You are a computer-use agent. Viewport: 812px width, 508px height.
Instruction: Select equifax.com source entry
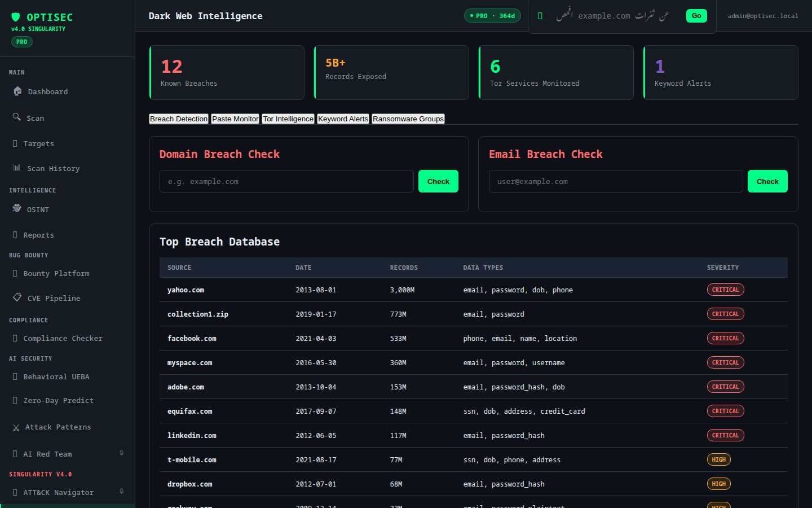pyautogui.click(x=190, y=411)
